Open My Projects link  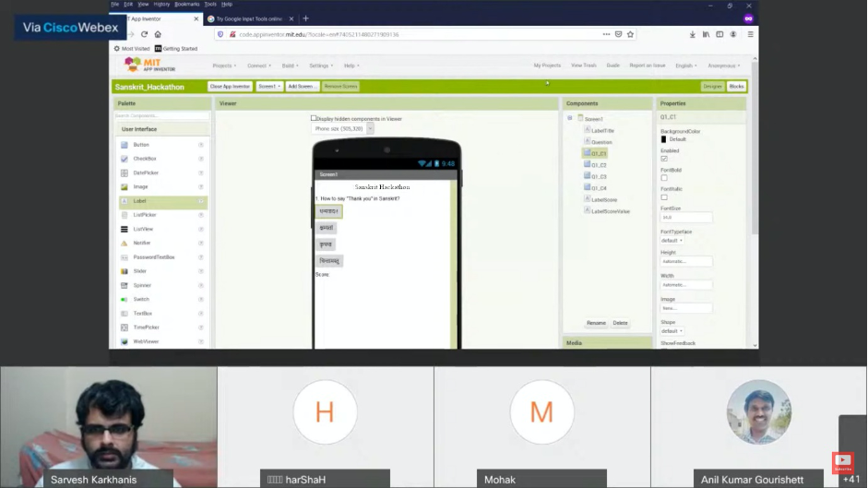tap(547, 65)
